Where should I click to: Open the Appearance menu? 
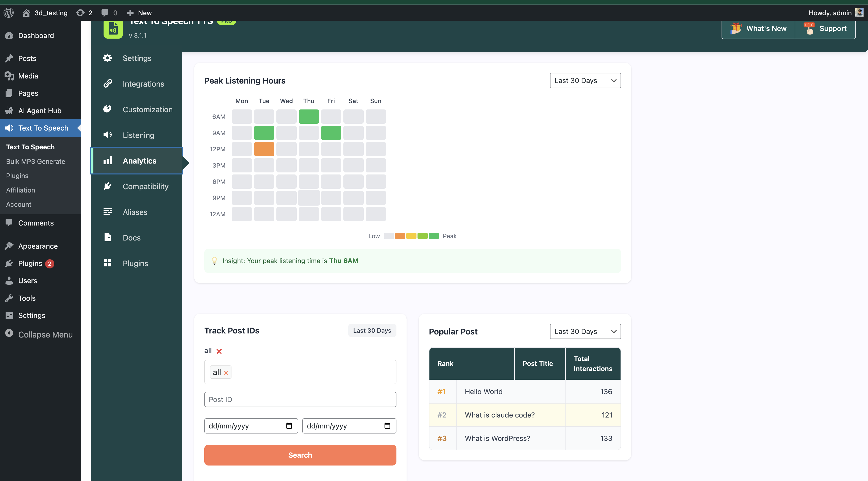[x=38, y=246]
